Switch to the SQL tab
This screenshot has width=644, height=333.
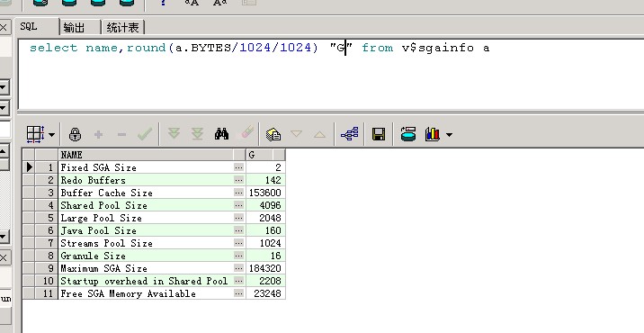29,27
